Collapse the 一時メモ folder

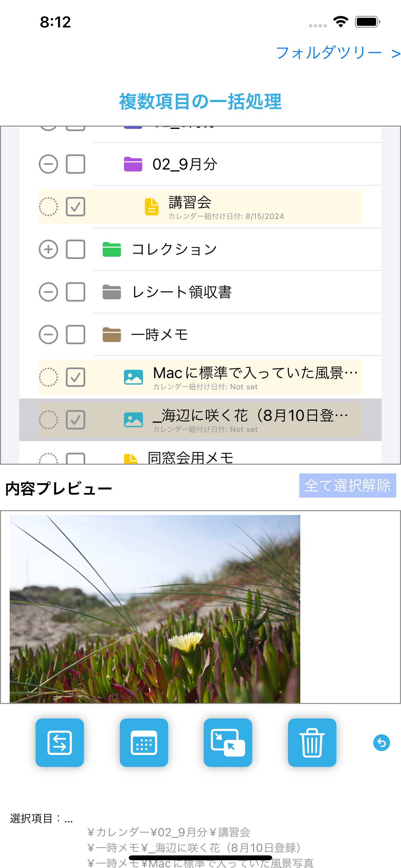[48, 335]
